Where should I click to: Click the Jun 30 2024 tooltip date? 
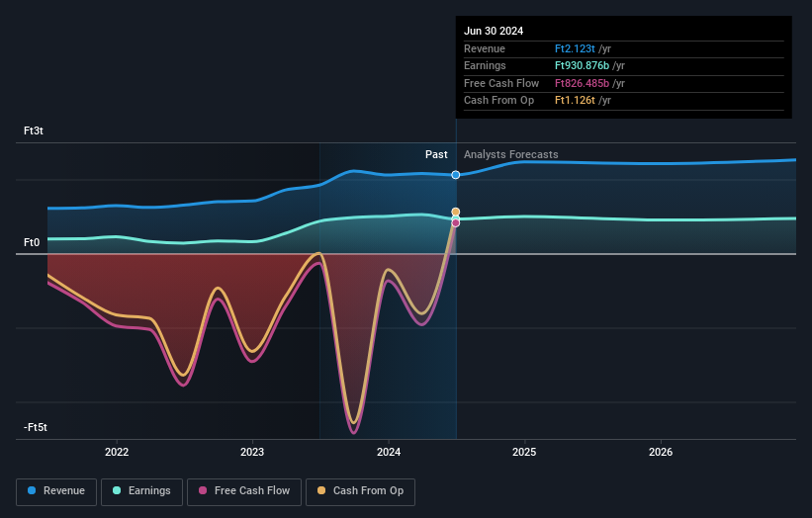pyautogui.click(x=494, y=31)
